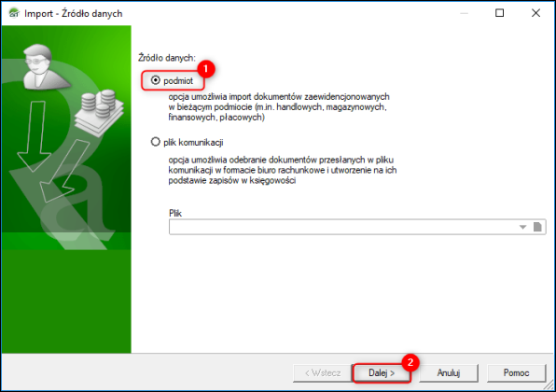Go to next step with Dalej button
Image resolution: width=556 pixels, height=392 pixels.
(x=382, y=372)
